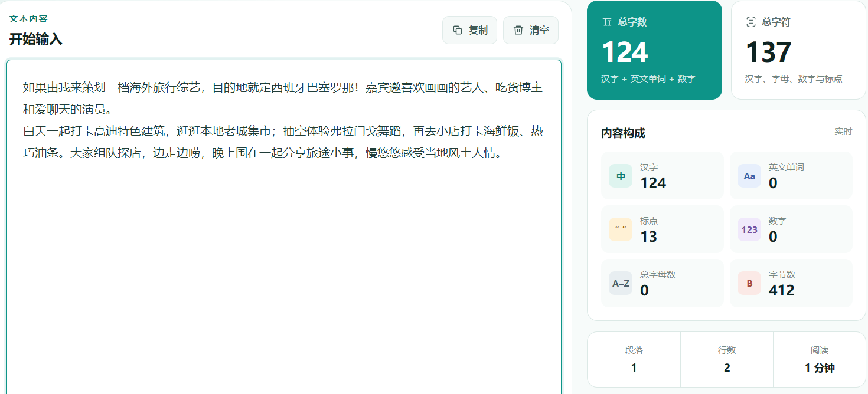Click the 阅读 1 分钟 cell
The image size is (868, 394).
(x=820, y=359)
